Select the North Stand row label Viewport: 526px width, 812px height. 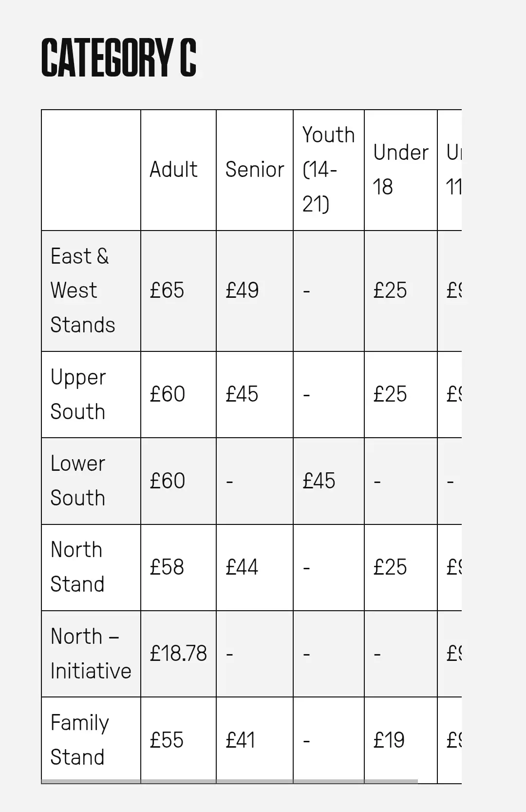tap(77, 567)
